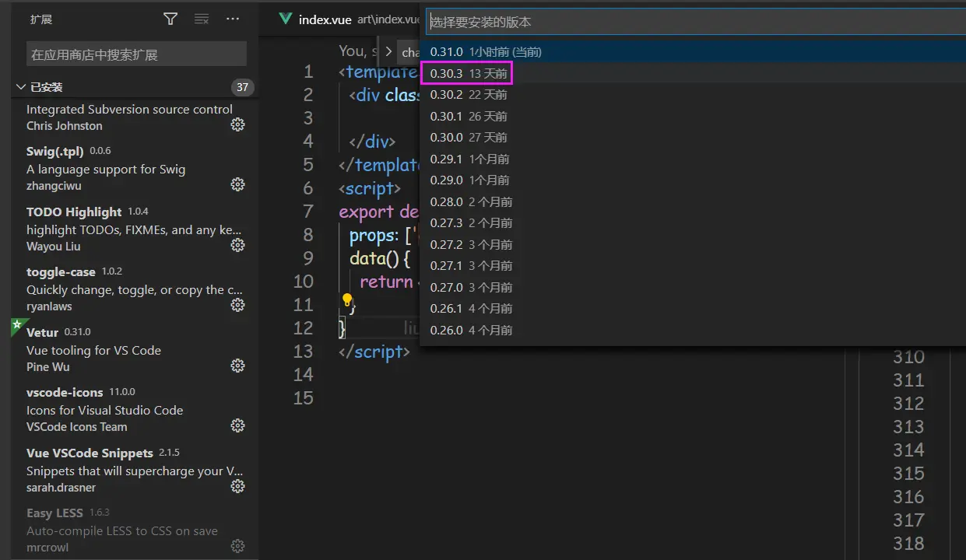Open manage gear for vscode-icons extension
The width and height of the screenshot is (966, 560).
point(238,425)
